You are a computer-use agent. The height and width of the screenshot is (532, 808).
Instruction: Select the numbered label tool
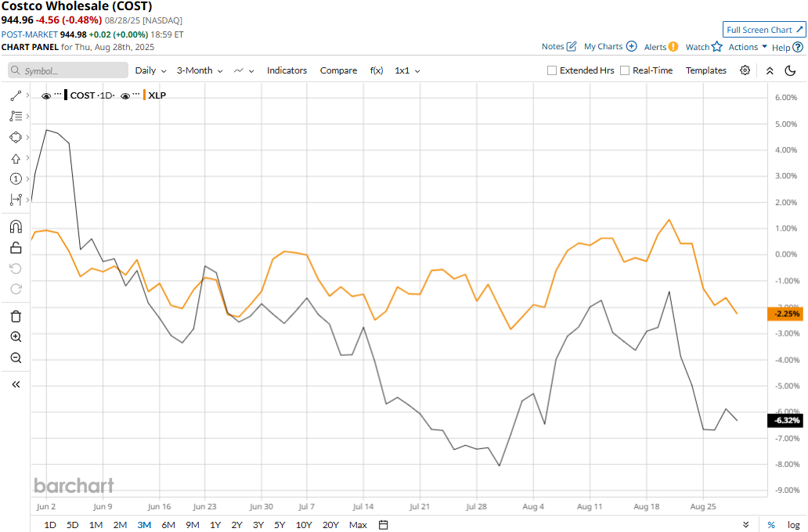point(16,178)
